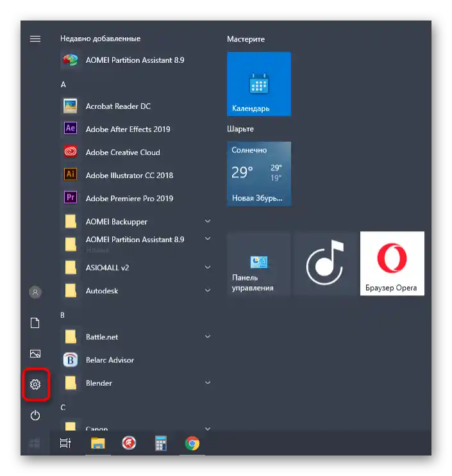
Task: Expand the ASIO4ALL v2 folder chevron
Action: coord(208,267)
